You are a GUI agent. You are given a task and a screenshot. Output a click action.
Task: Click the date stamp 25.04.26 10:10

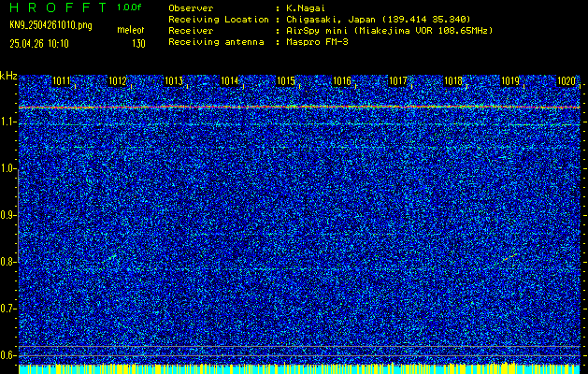(39, 44)
